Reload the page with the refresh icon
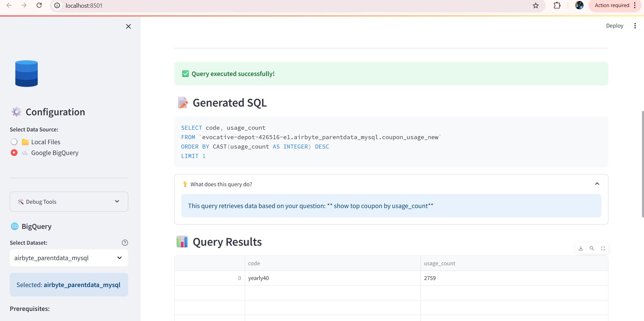 point(39,5)
